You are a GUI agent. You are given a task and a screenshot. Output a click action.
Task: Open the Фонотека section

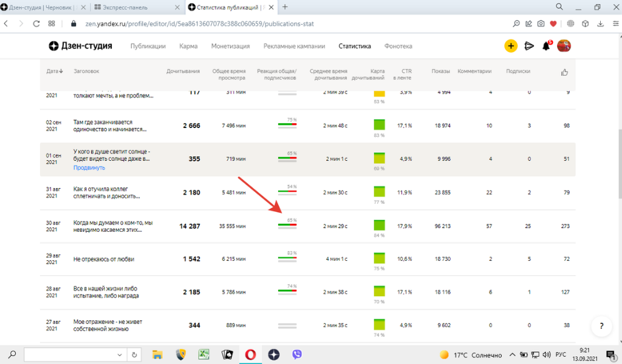click(398, 46)
